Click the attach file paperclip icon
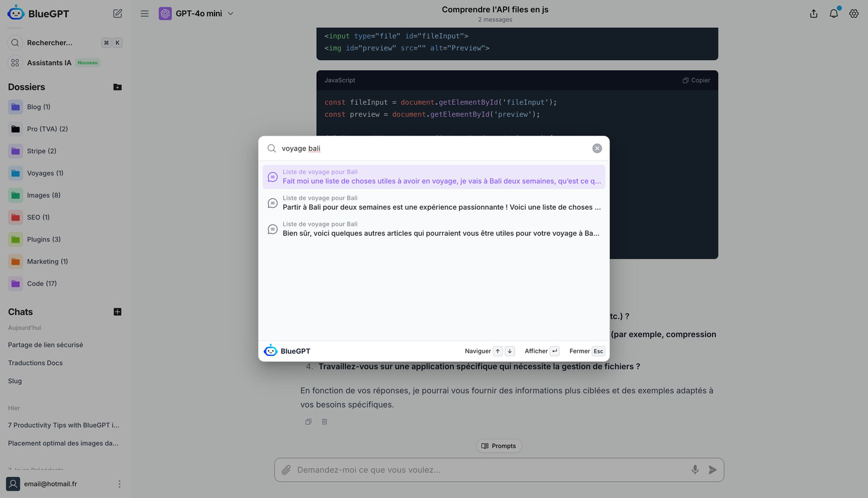Viewport: 868px width, 498px height. (x=286, y=470)
